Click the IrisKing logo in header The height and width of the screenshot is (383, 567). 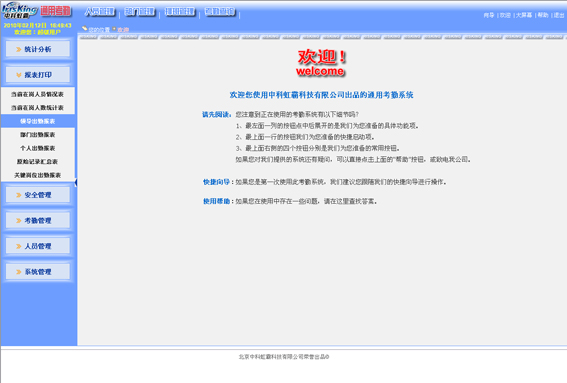click(x=20, y=11)
